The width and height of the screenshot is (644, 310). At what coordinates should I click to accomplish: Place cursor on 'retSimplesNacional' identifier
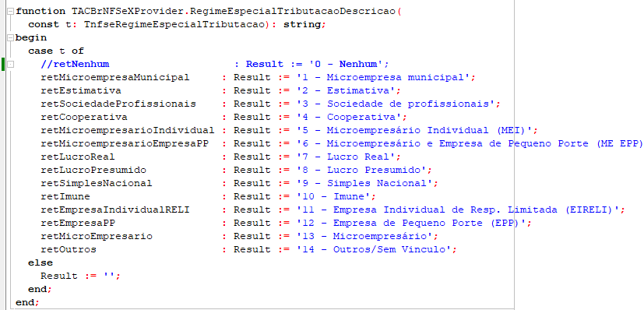click(x=97, y=183)
